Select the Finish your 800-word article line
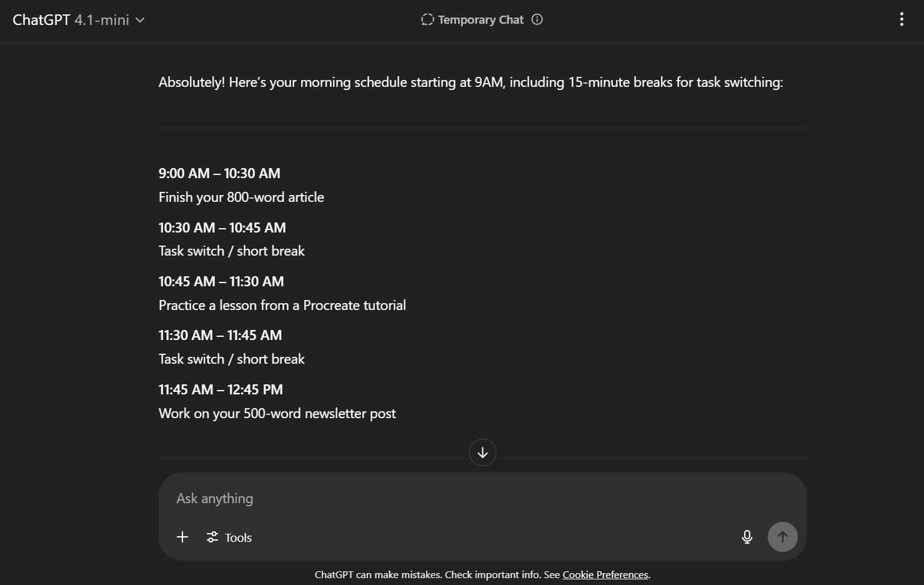Screen dimensions: 924x585 point(241,197)
